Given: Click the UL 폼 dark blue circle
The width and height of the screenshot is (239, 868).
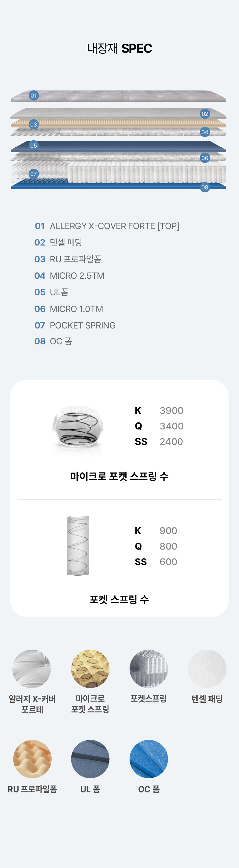Looking at the screenshot, I should click(90, 759).
